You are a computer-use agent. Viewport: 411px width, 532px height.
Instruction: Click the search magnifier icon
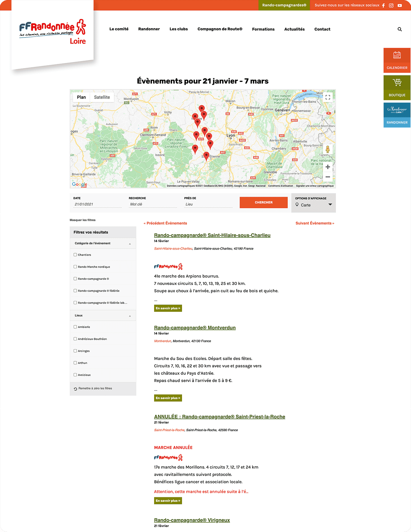pos(400,29)
